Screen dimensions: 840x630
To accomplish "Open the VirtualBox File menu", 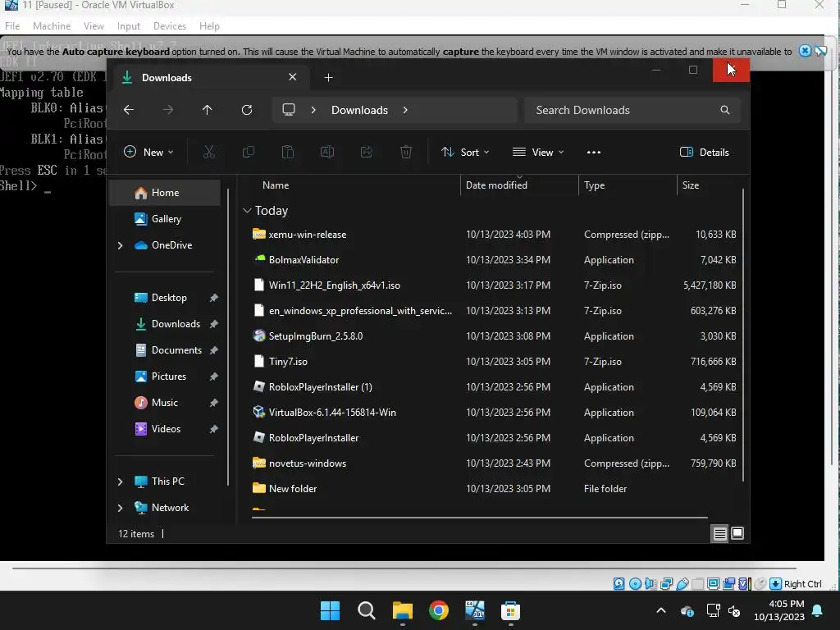I will pos(12,25).
